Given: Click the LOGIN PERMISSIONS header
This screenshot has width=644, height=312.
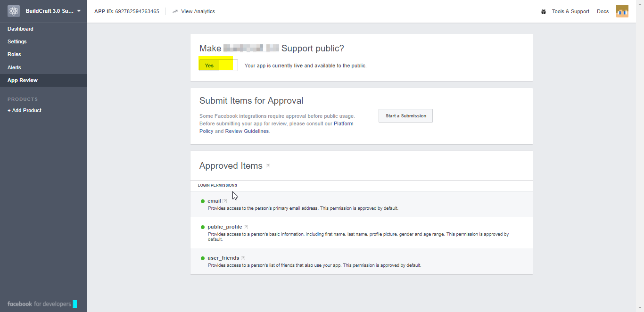Looking at the screenshot, I should [217, 185].
